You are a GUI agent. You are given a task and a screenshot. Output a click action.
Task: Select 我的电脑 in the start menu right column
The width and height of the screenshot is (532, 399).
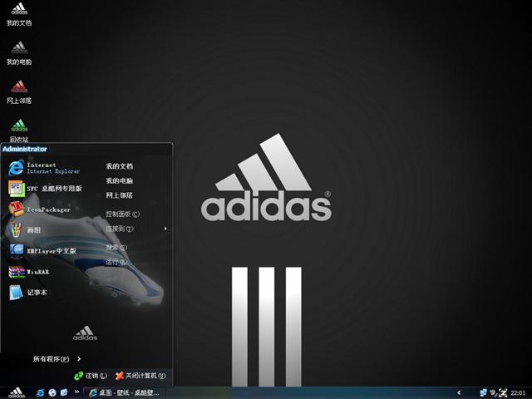(x=119, y=181)
